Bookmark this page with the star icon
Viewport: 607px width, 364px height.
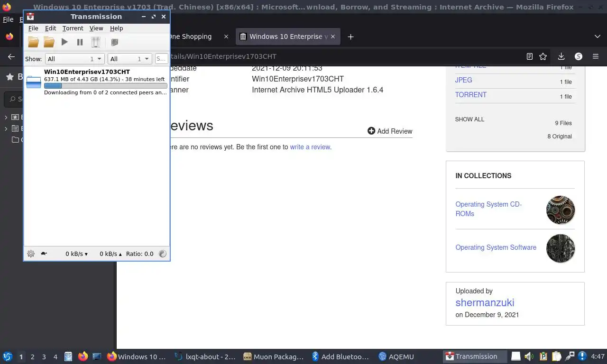point(543,56)
